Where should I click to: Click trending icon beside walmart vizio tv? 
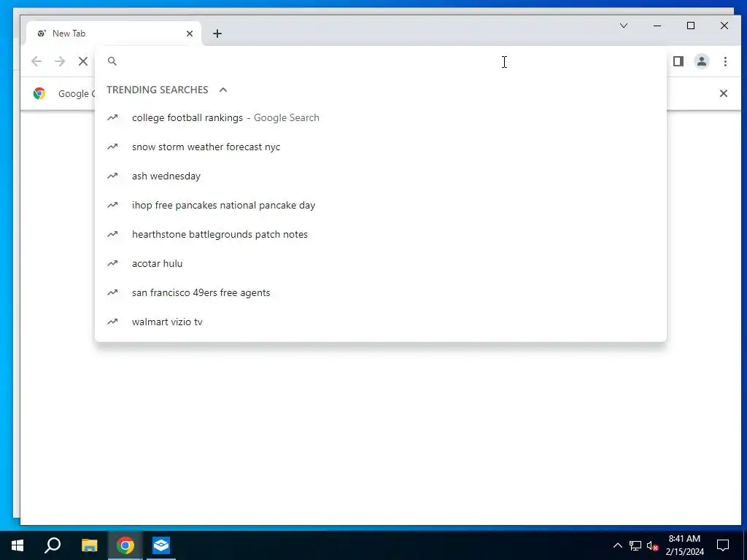tap(112, 322)
